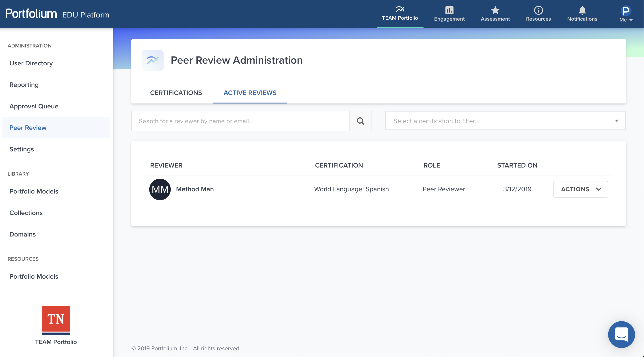Go to Assessment star icon
This screenshot has height=357, width=644.
(x=495, y=10)
